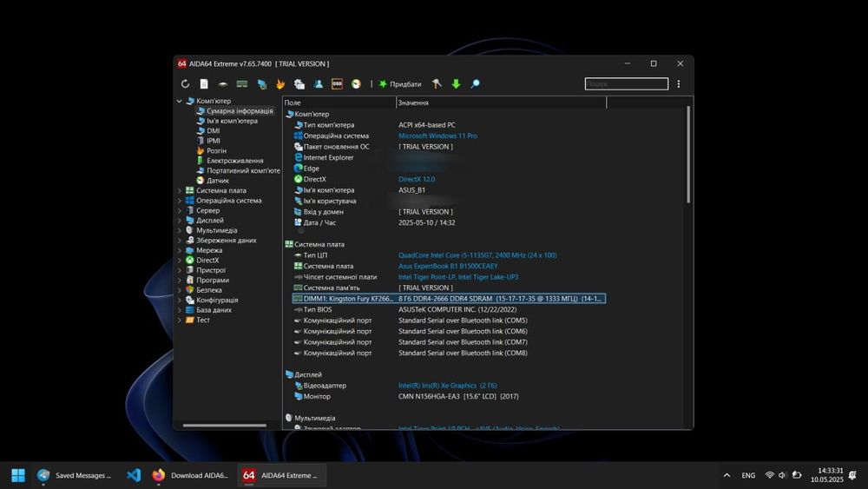Expand the Сервер tree node
Screen dimensions: 868x489
coord(180,210)
